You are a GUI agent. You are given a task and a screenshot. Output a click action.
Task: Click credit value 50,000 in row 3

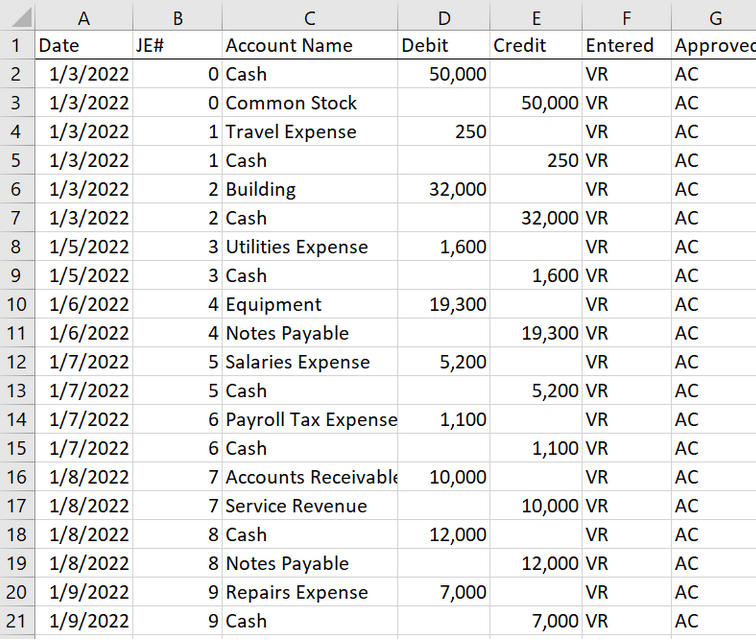pyautogui.click(x=536, y=103)
